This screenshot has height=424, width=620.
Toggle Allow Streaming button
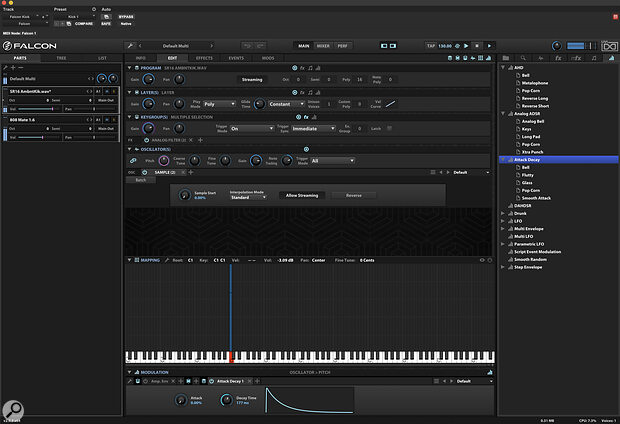(x=302, y=195)
